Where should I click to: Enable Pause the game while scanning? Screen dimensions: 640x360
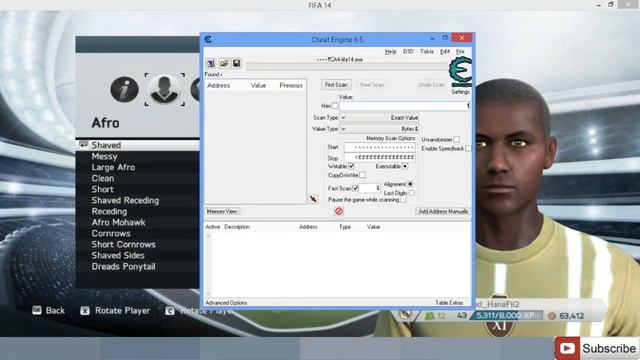pos(403,200)
